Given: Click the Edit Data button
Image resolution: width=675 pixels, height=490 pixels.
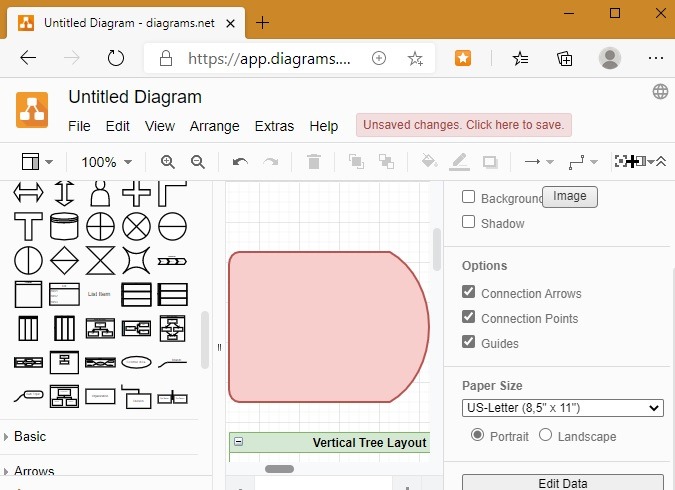Looking at the screenshot, I should (563, 483).
